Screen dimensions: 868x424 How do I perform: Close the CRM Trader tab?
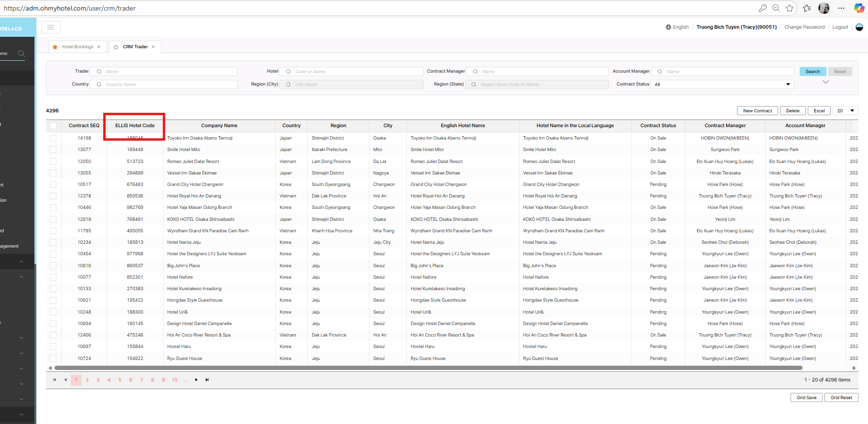153,47
